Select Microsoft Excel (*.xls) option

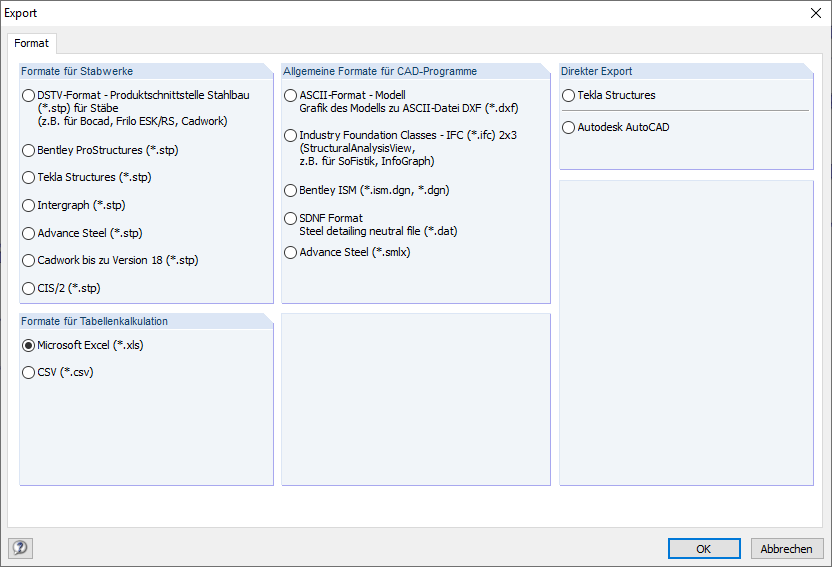point(28,345)
